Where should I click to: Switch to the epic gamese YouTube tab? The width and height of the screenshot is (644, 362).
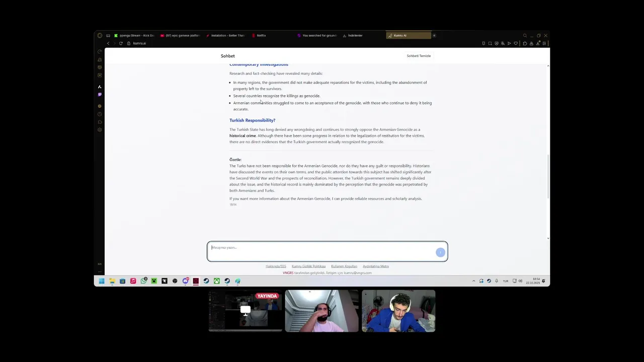180,36
